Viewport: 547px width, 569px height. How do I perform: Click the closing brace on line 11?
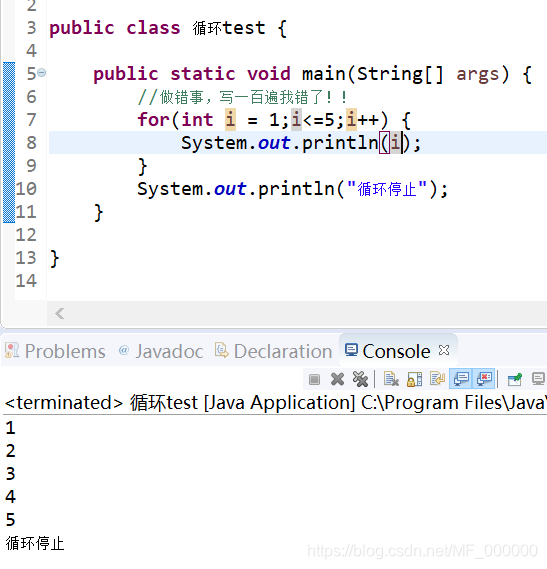(98, 212)
